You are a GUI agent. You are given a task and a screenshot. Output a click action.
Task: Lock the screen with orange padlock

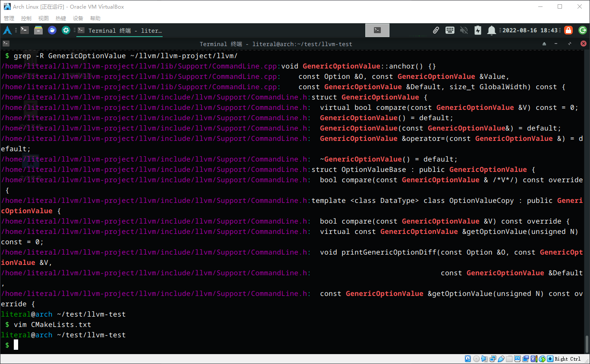pos(568,30)
